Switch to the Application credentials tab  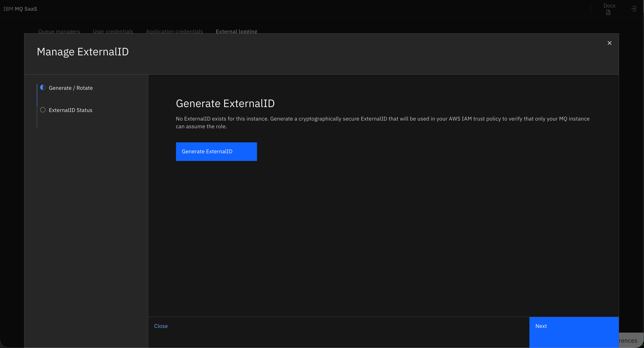click(174, 31)
